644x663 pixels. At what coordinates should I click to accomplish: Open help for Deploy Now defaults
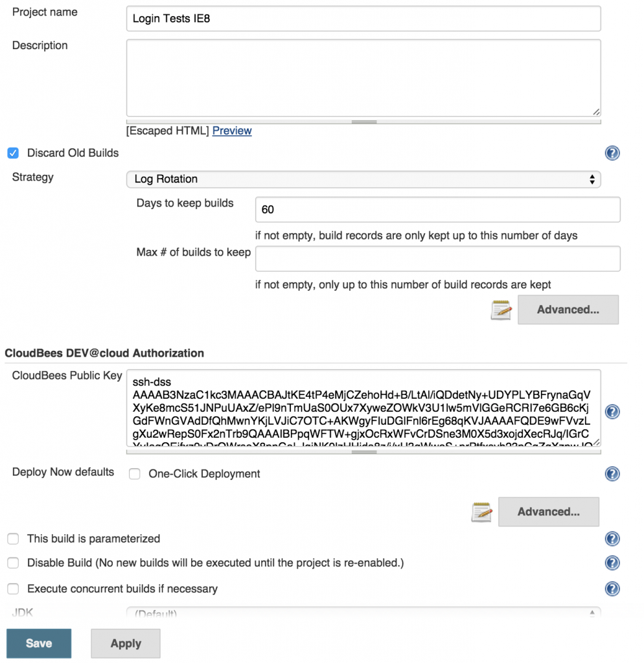pos(612,473)
